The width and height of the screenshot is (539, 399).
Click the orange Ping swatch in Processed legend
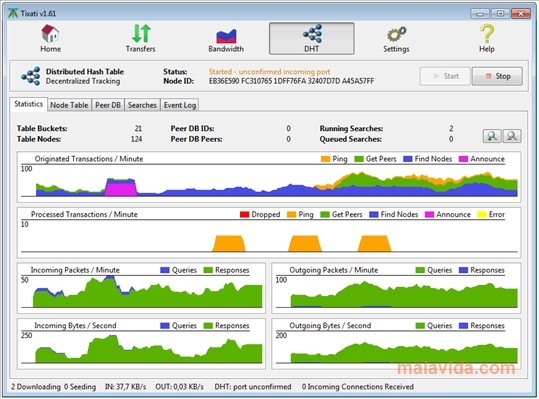[x=292, y=215]
